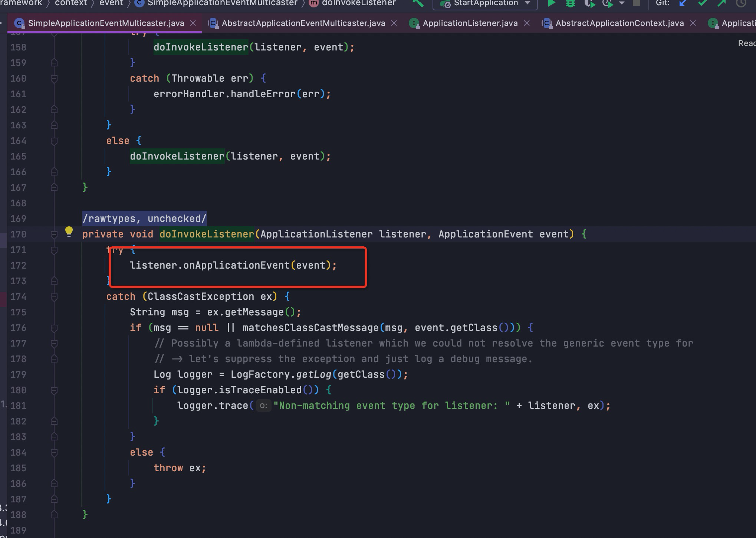This screenshot has height=538, width=756.
Task: Run StartApplication with coverage
Action: pos(589,3)
